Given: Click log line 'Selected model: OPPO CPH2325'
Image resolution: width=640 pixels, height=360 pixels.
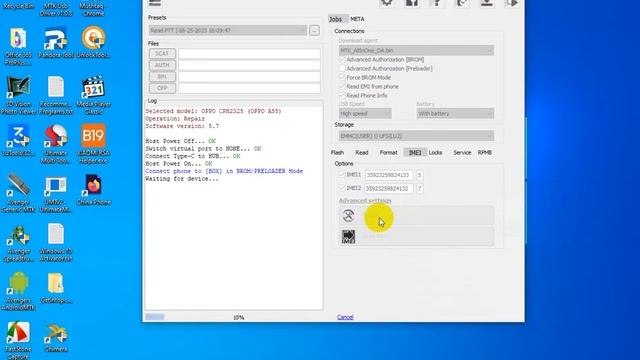Looking at the screenshot, I should (x=213, y=111).
